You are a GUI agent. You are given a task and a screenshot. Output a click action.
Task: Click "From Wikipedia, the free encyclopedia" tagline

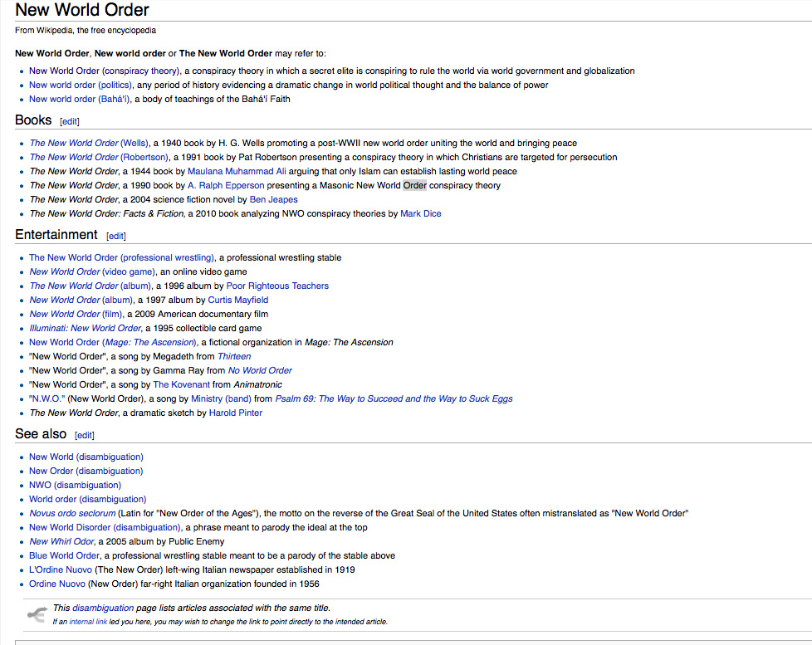coord(86,31)
